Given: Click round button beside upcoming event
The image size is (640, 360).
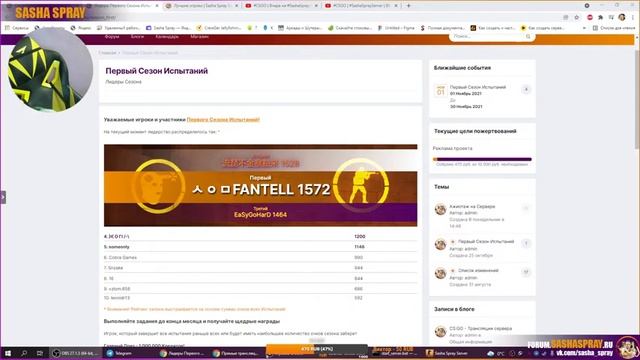Looking at the screenshot, I should pyautogui.click(x=526, y=89).
